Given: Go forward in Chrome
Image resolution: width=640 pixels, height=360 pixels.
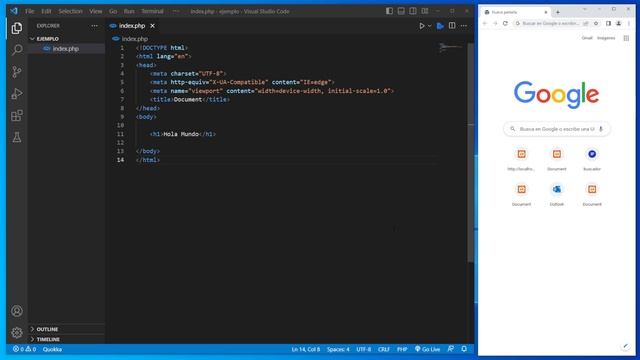Looking at the screenshot, I should click(495, 24).
